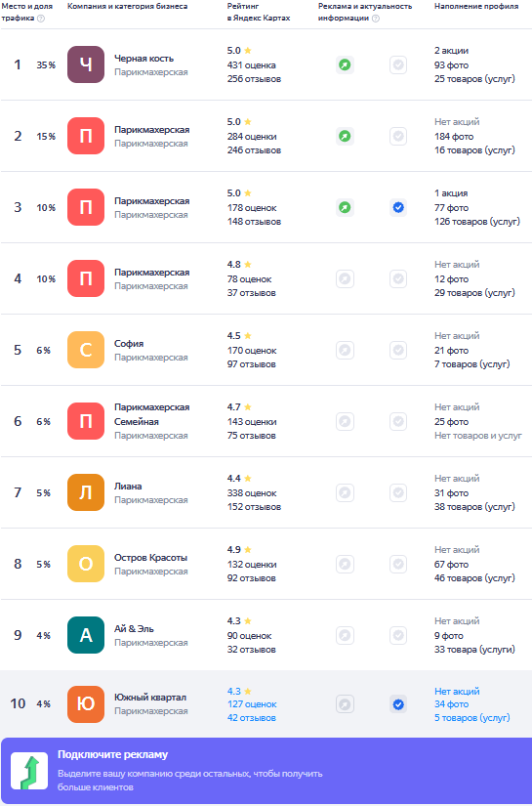
Task: Open the company name 'Остров Красоты'
Action: pyautogui.click(x=150, y=558)
